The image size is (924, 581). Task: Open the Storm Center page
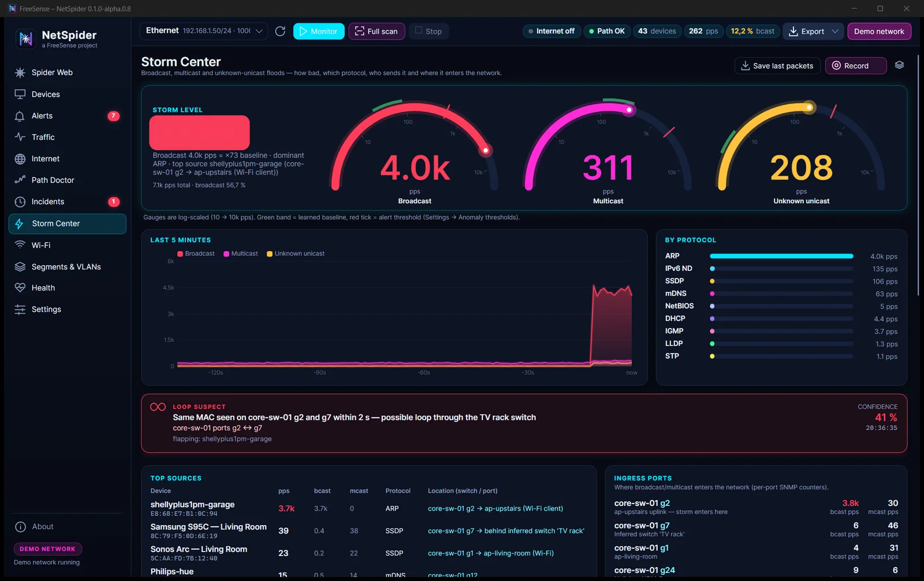coord(68,224)
